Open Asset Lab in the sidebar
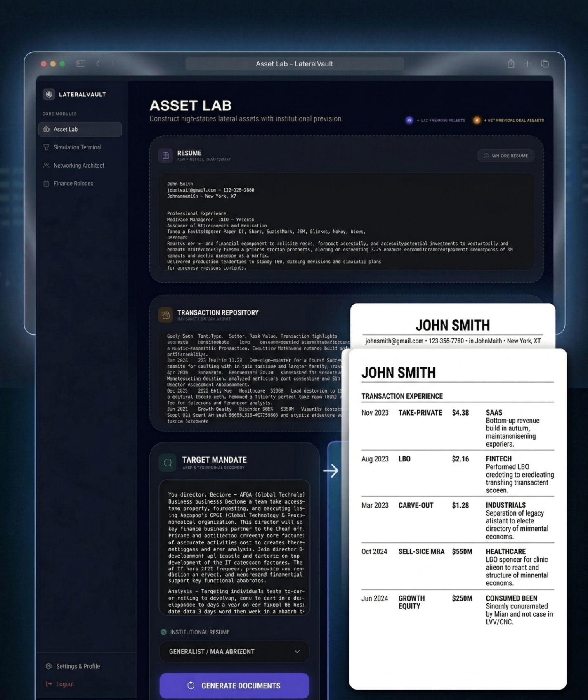Screen dimensions: 588x700 pos(80,129)
